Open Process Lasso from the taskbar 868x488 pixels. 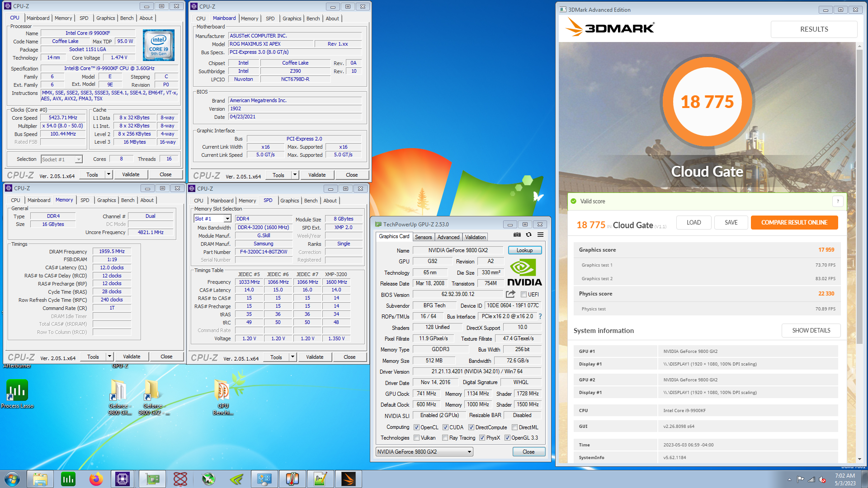tap(68, 479)
